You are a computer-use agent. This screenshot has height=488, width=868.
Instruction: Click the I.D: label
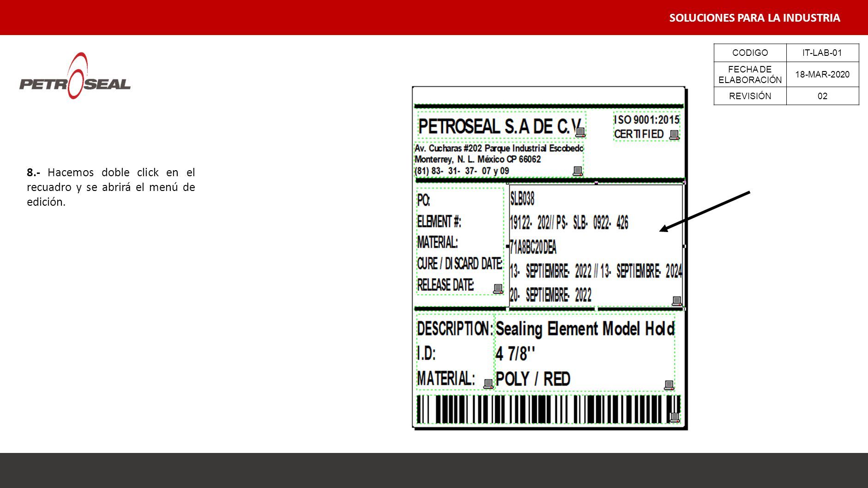426,354
